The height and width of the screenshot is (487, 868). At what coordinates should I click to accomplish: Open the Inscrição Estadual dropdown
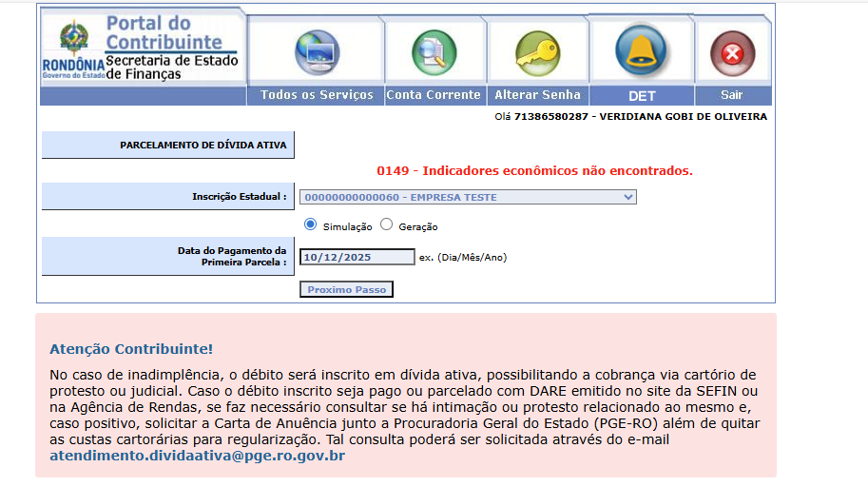coord(468,197)
